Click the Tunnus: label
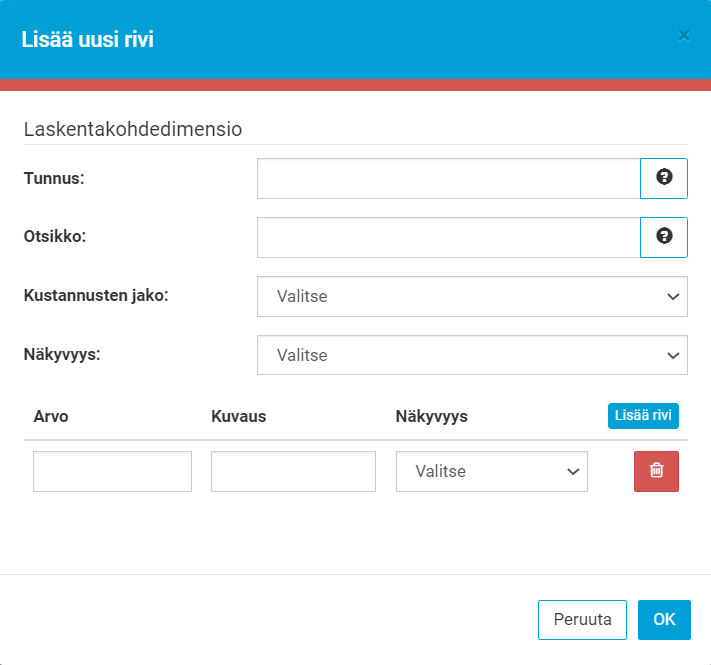 (x=54, y=178)
